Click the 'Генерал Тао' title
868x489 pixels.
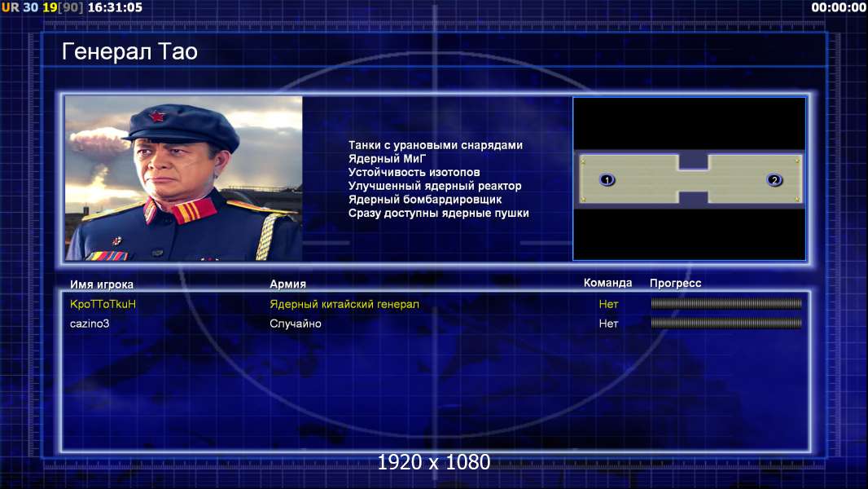coord(129,51)
